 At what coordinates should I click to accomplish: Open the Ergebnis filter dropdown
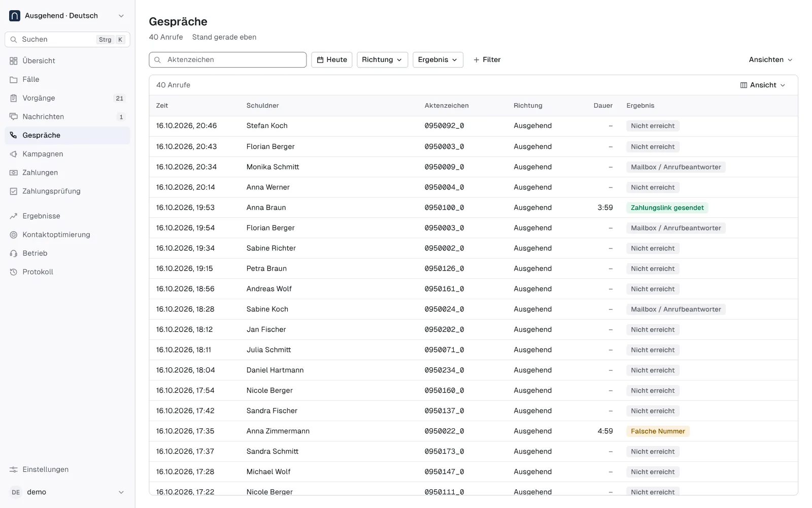tap(437, 59)
